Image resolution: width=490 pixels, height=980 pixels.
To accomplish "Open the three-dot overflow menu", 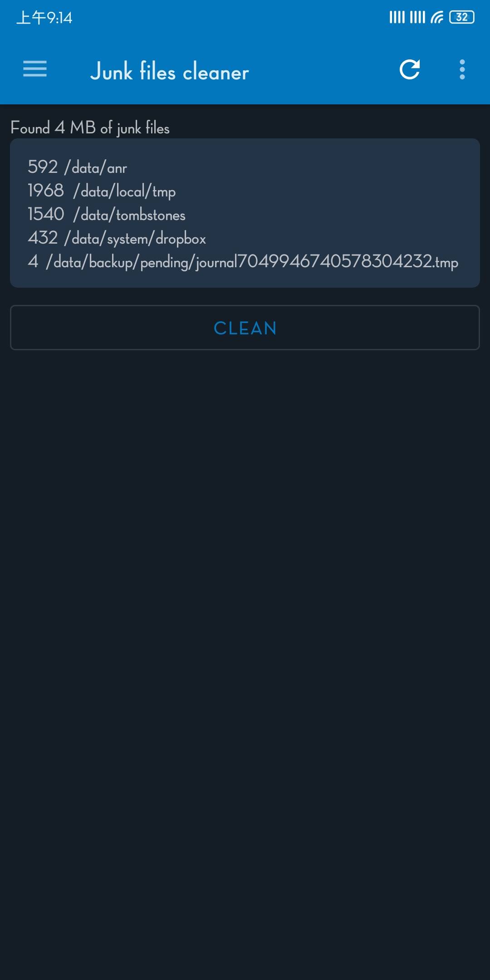I will (462, 69).
